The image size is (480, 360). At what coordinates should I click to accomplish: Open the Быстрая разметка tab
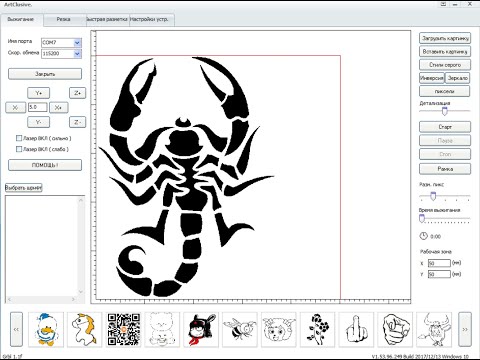[108, 19]
